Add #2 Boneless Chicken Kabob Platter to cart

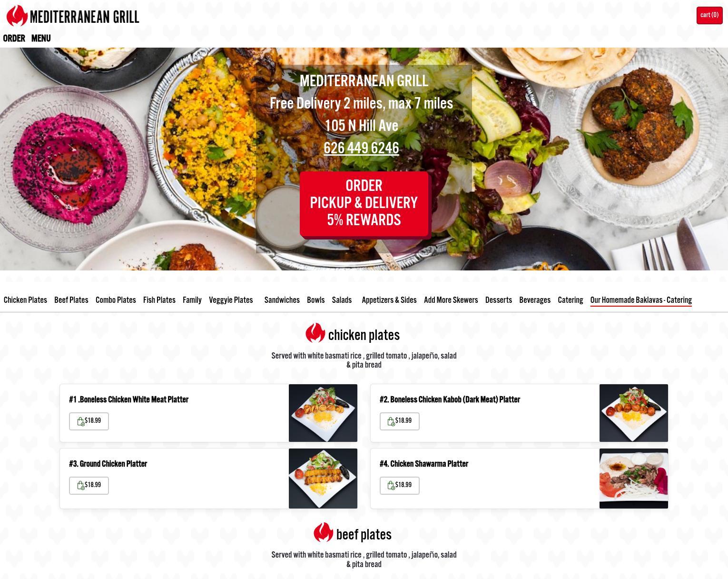[x=400, y=421]
